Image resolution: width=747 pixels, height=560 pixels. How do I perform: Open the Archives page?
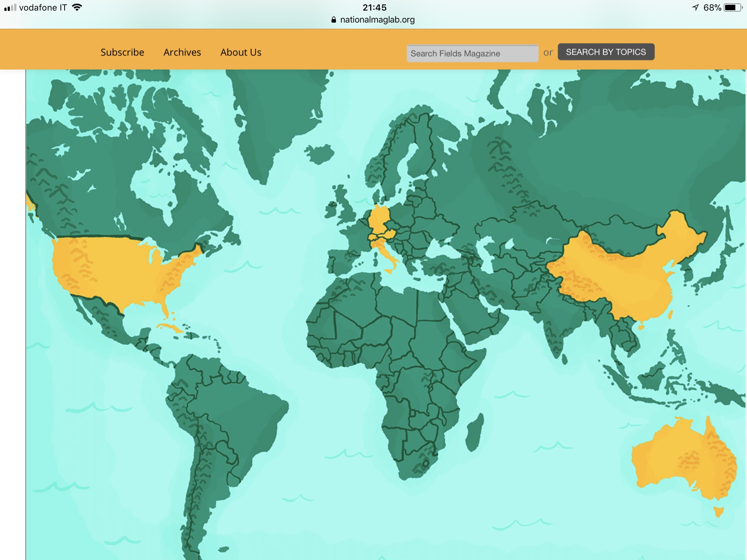pyautogui.click(x=182, y=52)
